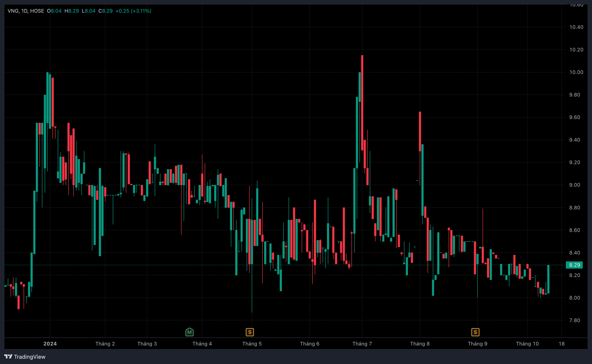Click the 9.40 price axis label
This screenshot has width=592, height=364.
[x=575, y=140]
